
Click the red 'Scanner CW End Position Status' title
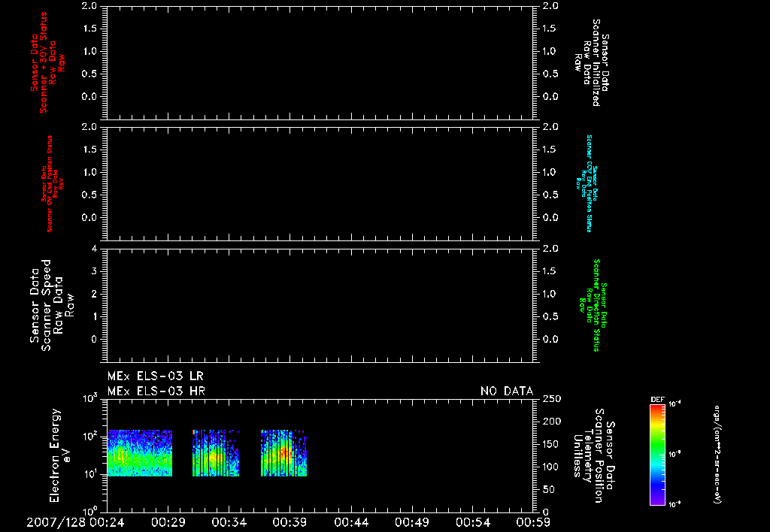(50, 183)
